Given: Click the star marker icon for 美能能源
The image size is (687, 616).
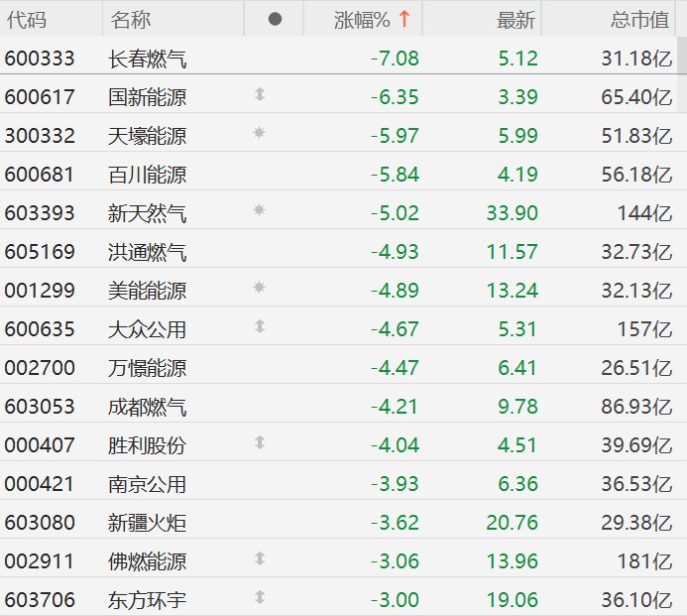Looking at the screenshot, I should click(260, 288).
